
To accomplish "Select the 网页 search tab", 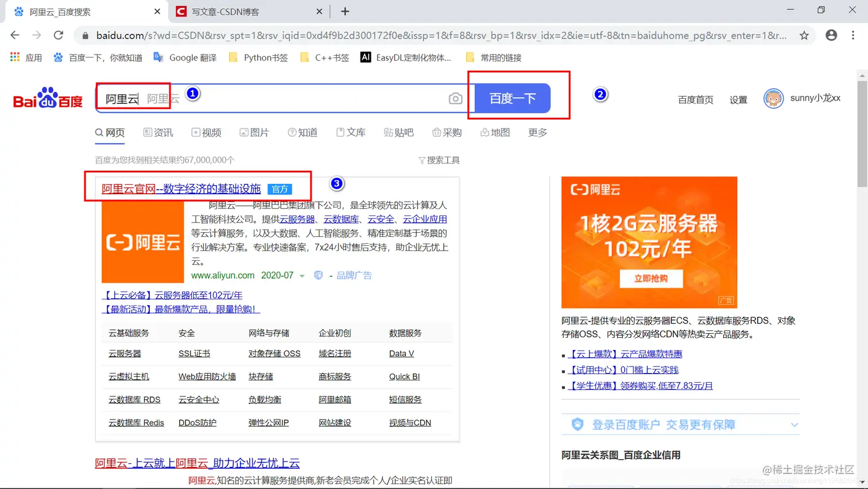I will point(110,133).
